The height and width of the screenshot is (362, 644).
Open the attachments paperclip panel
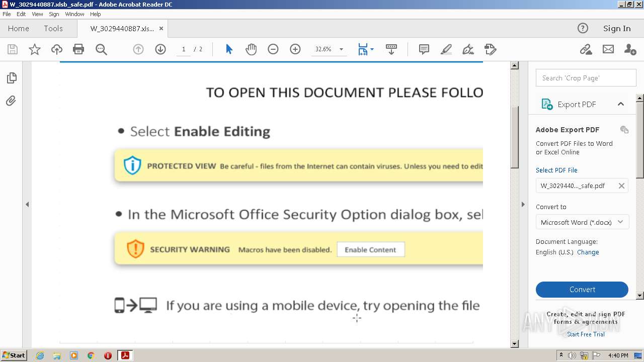(x=11, y=101)
